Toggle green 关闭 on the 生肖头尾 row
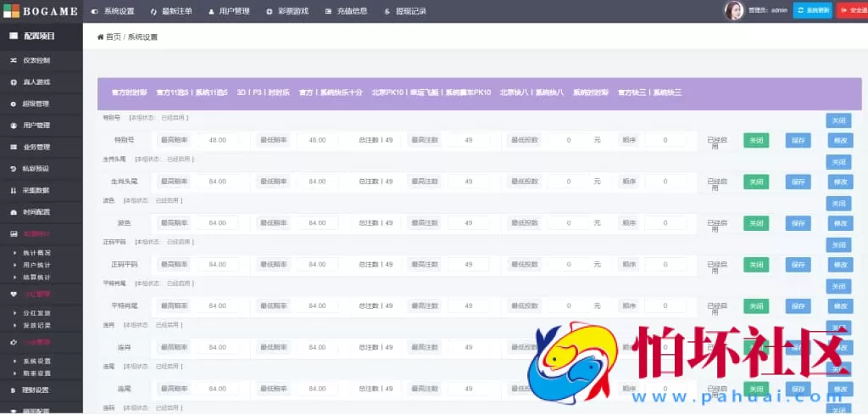Image resolution: width=868 pixels, height=415 pixels. click(756, 182)
